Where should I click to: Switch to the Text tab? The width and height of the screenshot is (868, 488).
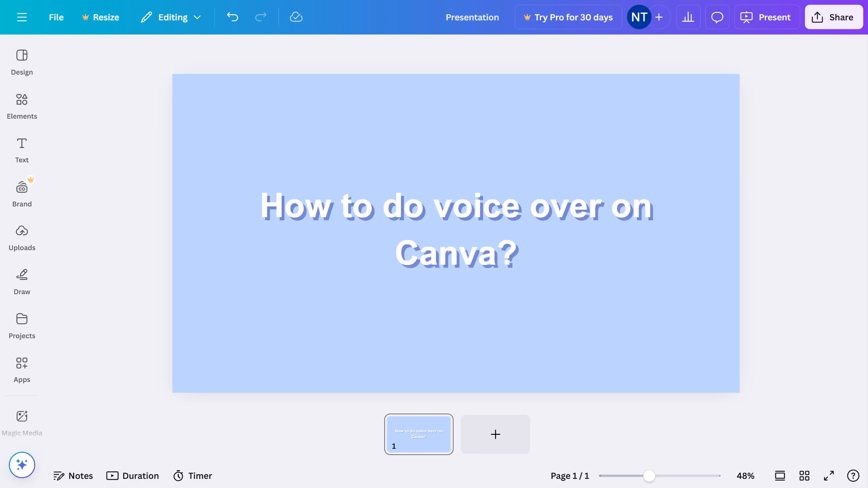[22, 150]
